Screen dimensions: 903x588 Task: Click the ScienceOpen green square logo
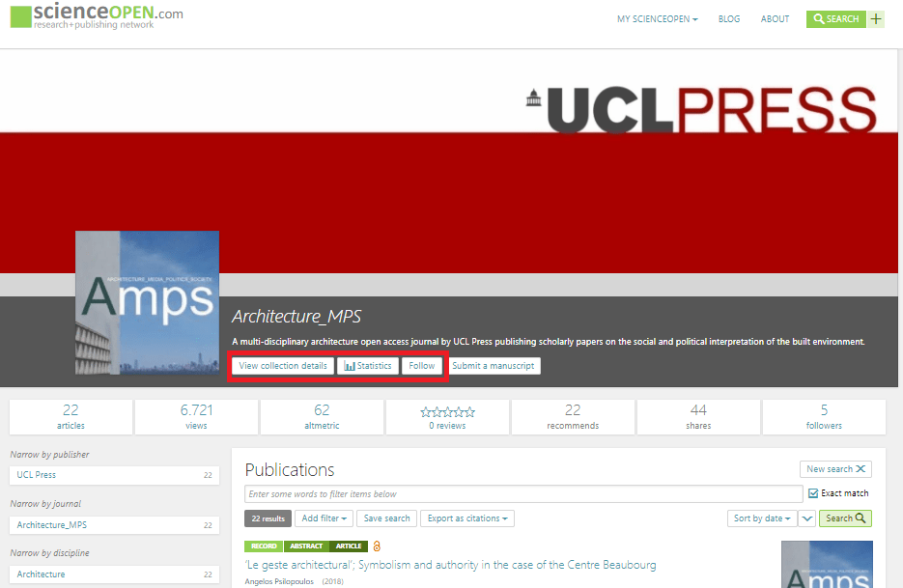[x=20, y=16]
